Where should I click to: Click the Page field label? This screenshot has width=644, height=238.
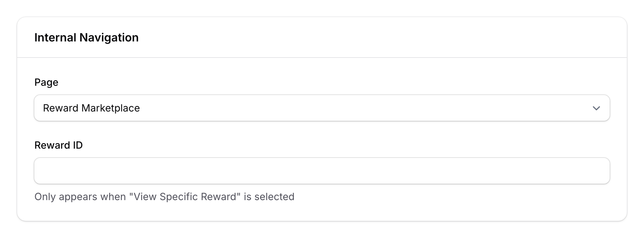[46, 82]
